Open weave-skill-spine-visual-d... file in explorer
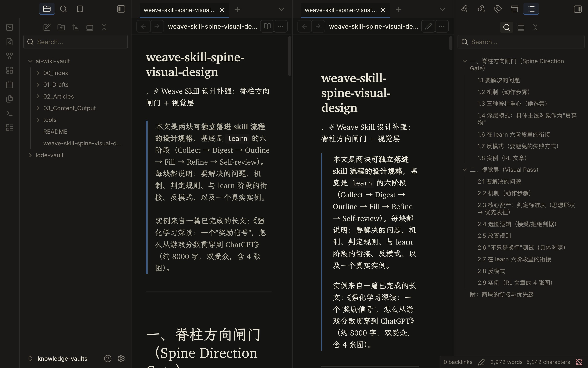Viewport: 588px width, 368px height. point(82,143)
